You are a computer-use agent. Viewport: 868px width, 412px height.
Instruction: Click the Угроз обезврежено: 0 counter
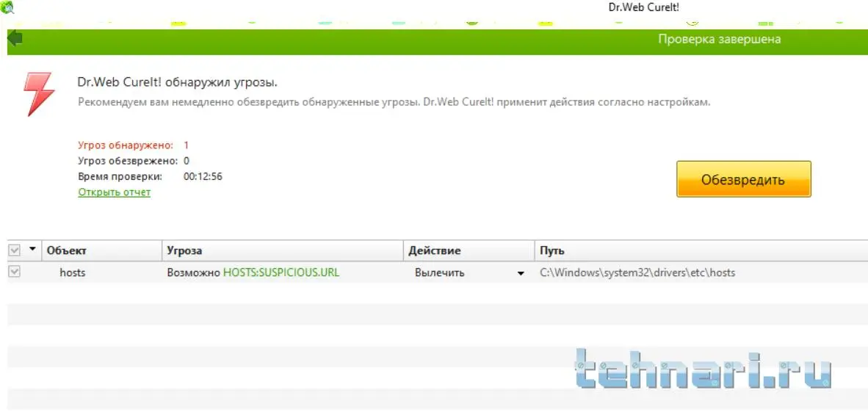pos(134,161)
